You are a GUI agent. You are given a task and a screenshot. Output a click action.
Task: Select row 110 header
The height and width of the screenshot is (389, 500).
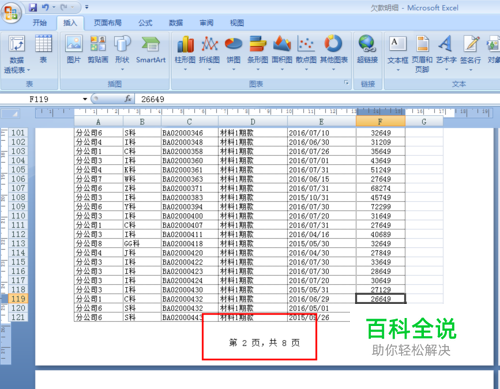coord(18,216)
